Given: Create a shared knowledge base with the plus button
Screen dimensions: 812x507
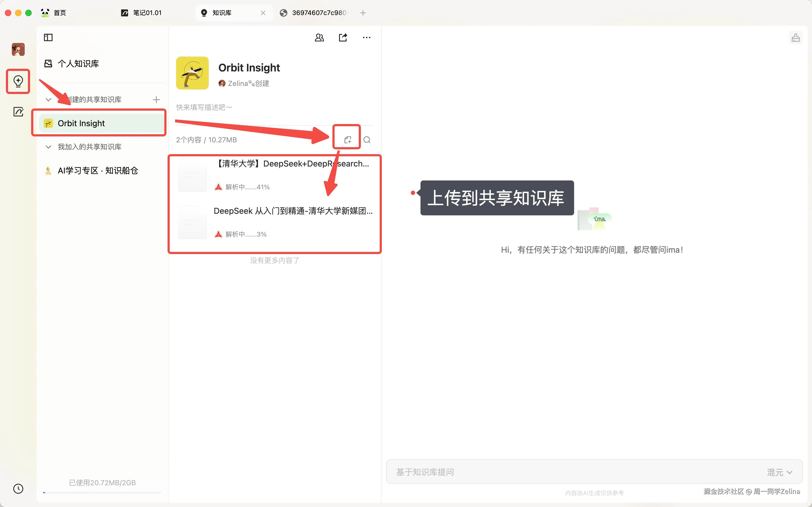Looking at the screenshot, I should pos(156,99).
